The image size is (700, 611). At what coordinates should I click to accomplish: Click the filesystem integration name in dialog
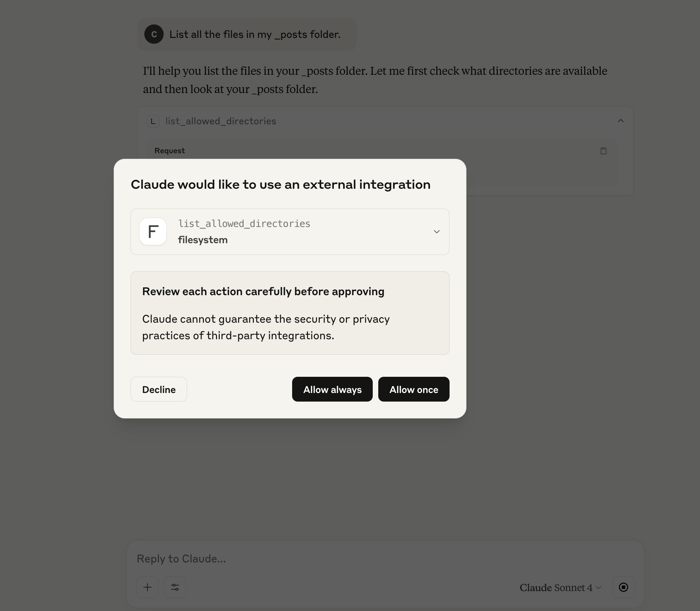[x=203, y=240]
